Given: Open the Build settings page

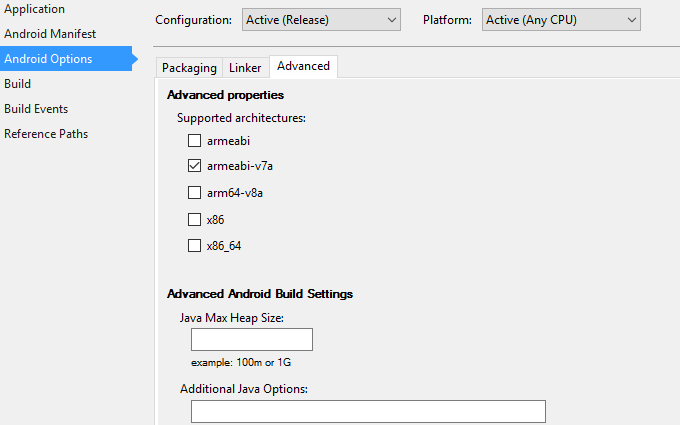Looking at the screenshot, I should click(x=17, y=84).
